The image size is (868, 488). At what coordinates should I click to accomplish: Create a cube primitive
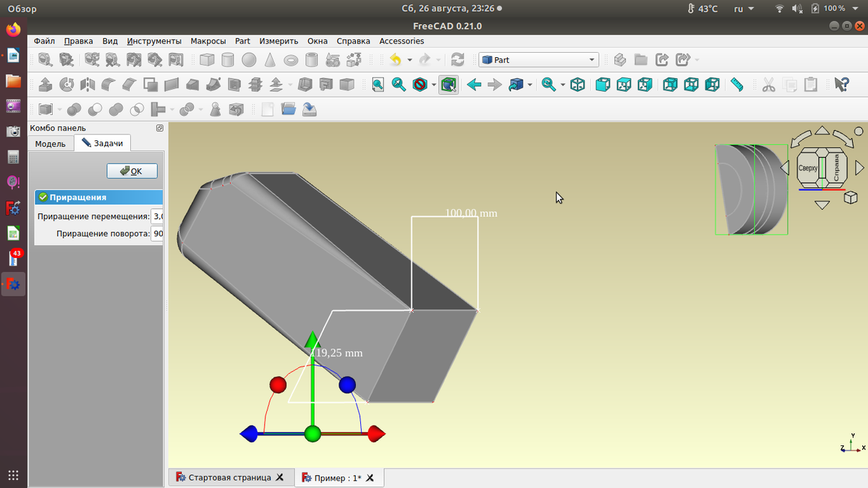click(x=207, y=60)
